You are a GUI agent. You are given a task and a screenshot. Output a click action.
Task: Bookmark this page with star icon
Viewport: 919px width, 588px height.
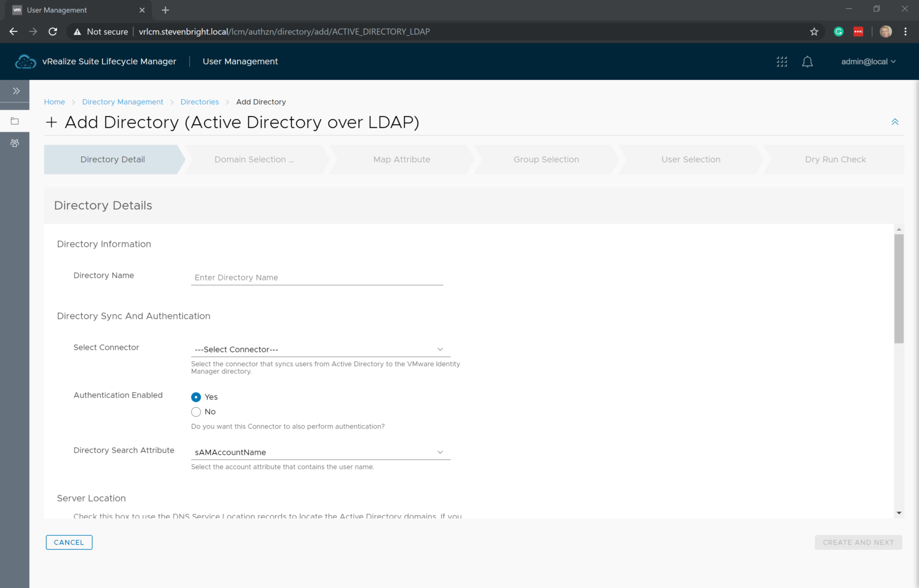tap(814, 32)
